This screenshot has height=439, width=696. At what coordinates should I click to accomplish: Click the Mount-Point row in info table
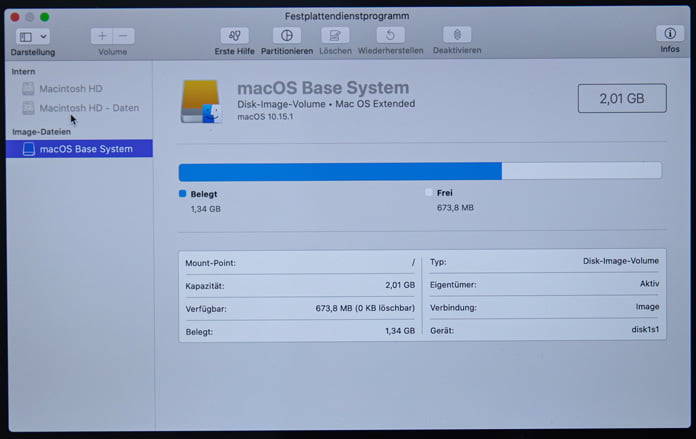[x=299, y=263]
